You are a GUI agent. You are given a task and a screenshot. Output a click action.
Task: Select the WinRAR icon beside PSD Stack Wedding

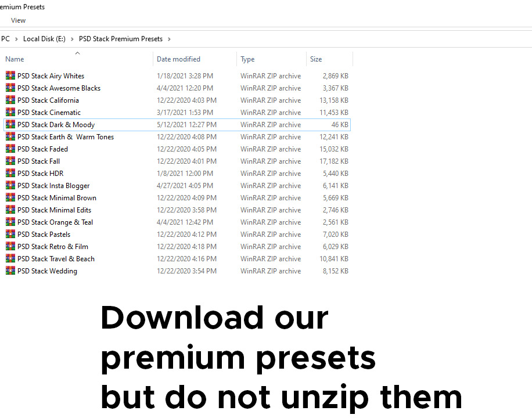pyautogui.click(x=10, y=271)
